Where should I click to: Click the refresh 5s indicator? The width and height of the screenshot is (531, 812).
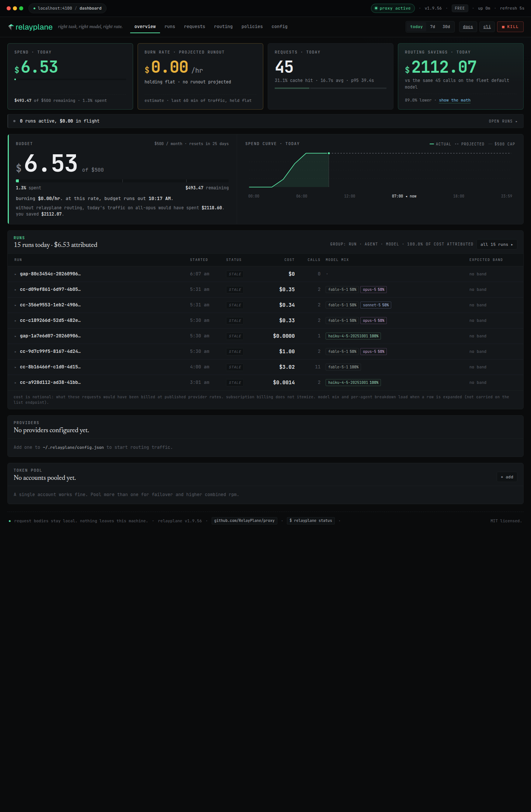(x=512, y=8)
